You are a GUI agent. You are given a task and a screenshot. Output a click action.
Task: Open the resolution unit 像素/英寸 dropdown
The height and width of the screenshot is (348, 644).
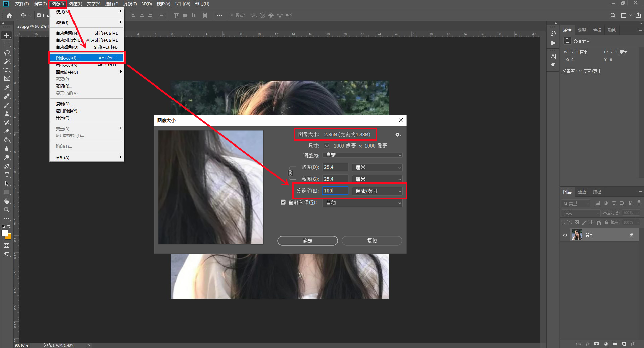[377, 191]
